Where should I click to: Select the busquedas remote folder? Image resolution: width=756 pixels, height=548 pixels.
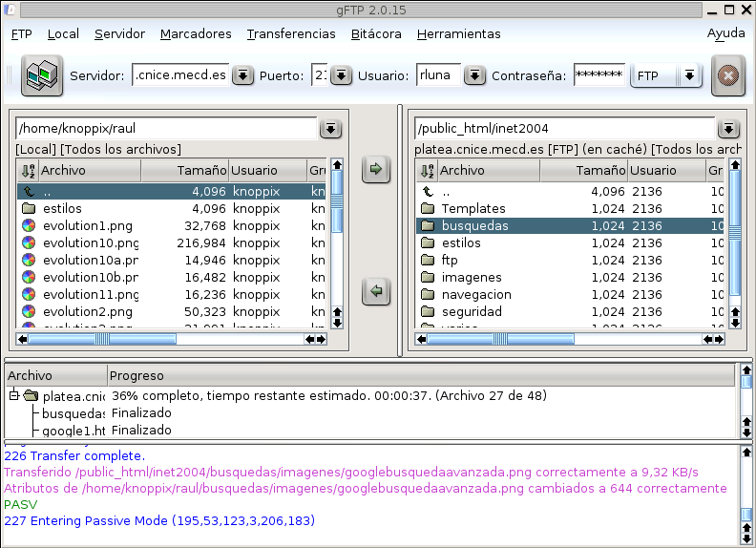coord(474,226)
